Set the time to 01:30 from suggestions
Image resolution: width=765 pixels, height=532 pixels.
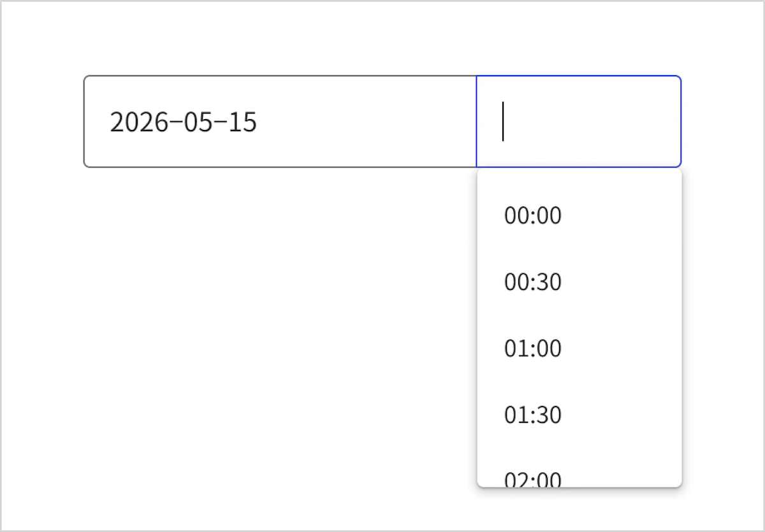coord(579,414)
